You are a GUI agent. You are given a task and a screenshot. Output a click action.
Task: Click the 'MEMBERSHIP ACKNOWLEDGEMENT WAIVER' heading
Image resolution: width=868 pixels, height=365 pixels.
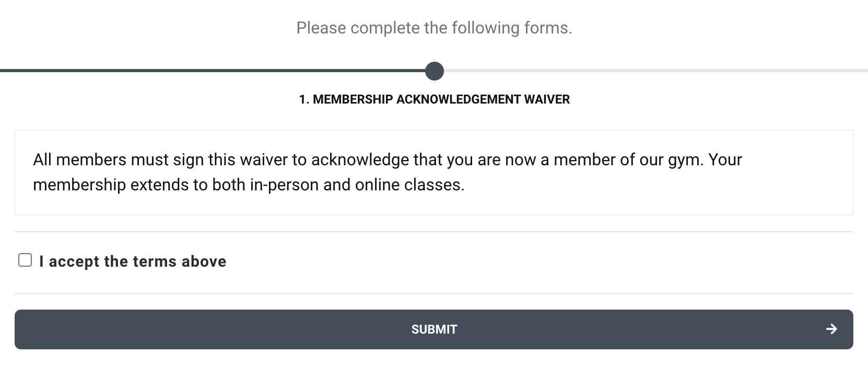click(434, 99)
